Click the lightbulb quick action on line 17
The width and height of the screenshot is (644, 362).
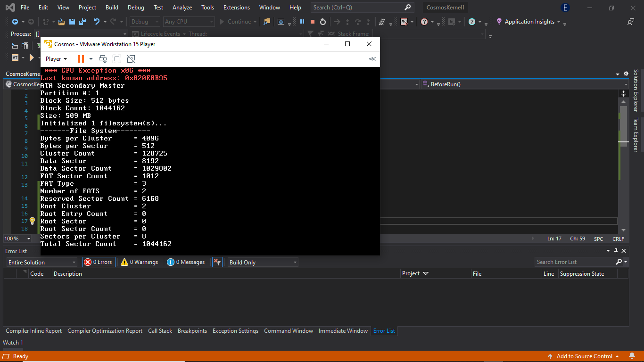pos(32,221)
